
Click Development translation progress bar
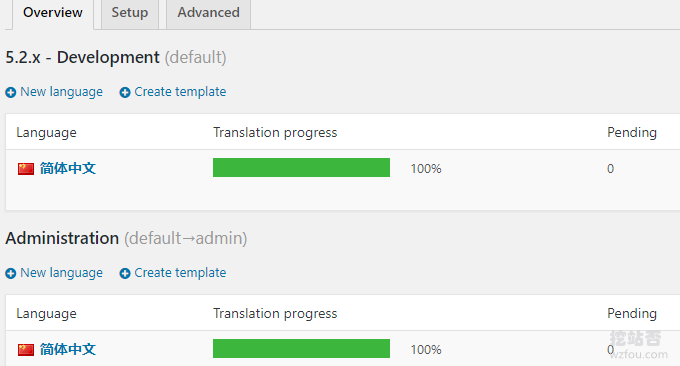coord(301,167)
